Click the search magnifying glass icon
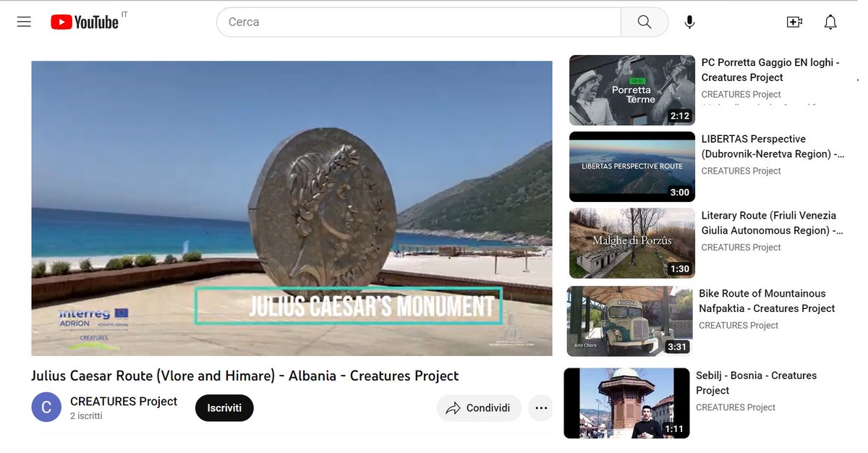 tap(644, 22)
